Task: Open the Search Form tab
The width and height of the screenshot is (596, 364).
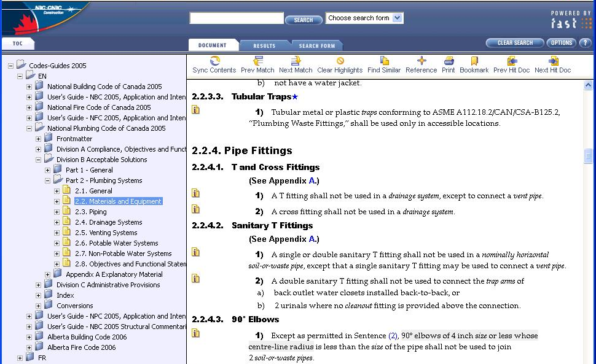Action: 317,45
